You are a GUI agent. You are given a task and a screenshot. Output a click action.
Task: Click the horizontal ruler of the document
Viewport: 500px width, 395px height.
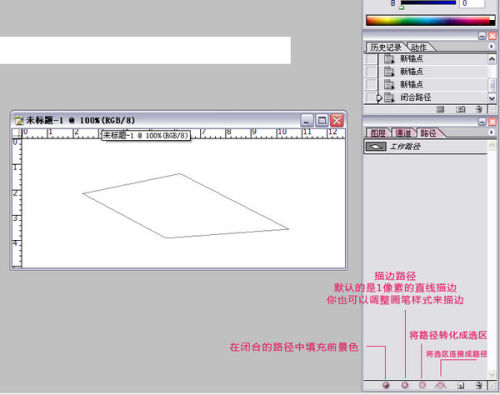(x=183, y=134)
